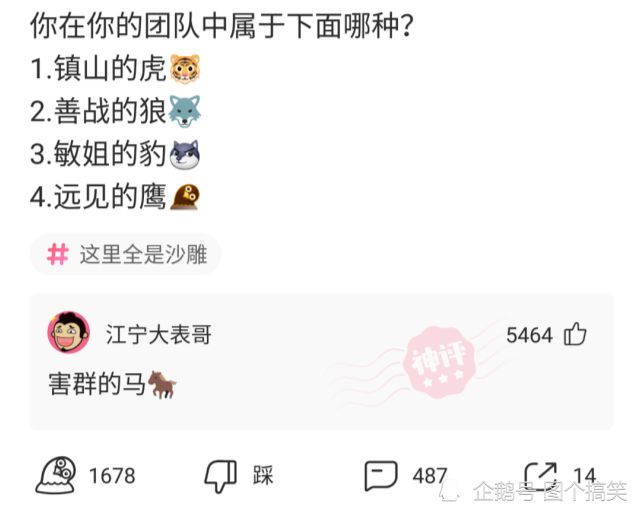This screenshot has height=513, width=641.
Task: Share the post with the arrow icon
Action: (x=540, y=475)
